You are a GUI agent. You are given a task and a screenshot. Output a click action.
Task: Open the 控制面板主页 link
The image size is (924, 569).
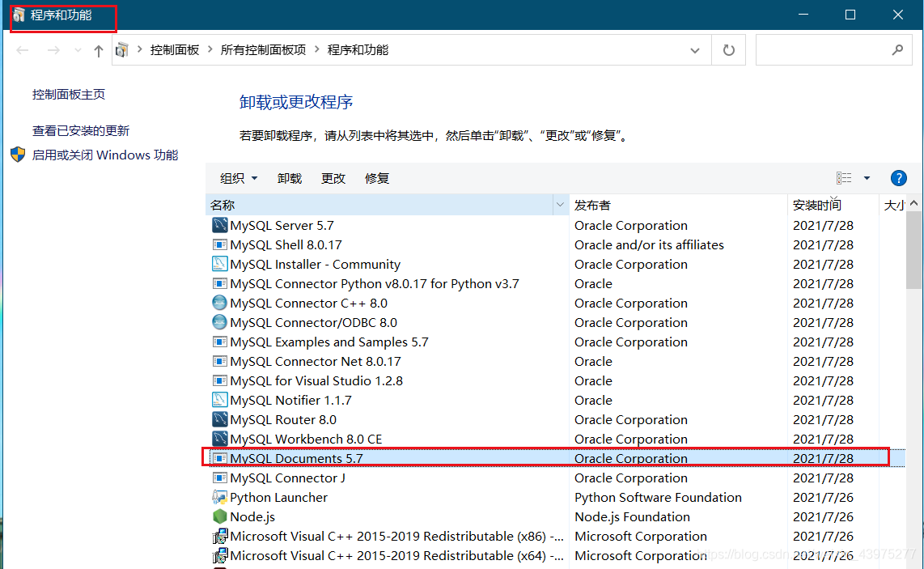coord(68,95)
